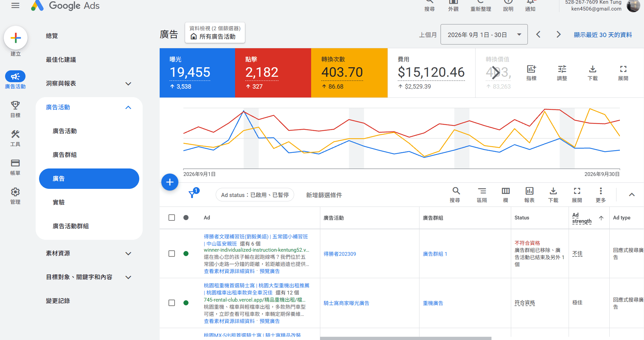Open ad group 廣告群組 1 link
The image size is (644, 340).
(435, 254)
